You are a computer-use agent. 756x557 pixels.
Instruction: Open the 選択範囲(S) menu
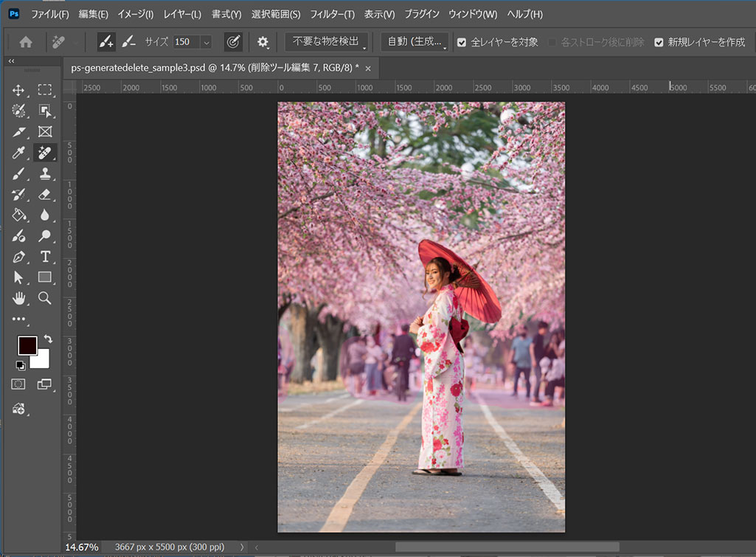pyautogui.click(x=276, y=15)
